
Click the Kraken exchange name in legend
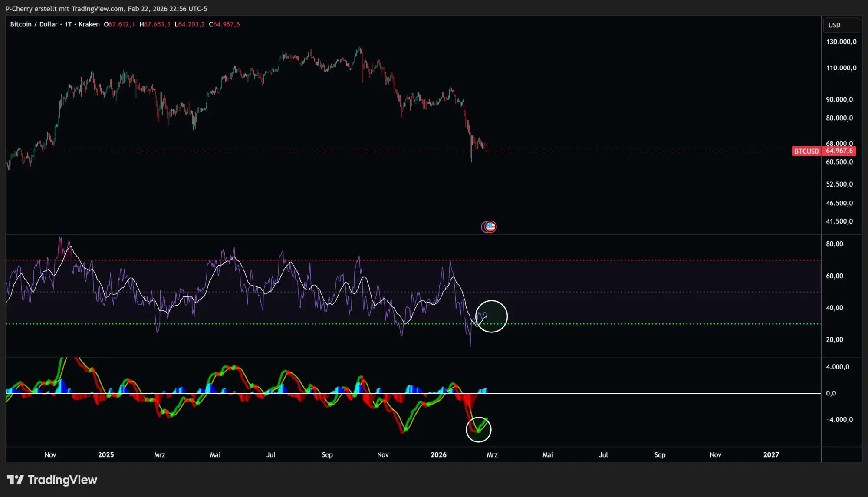(89, 24)
